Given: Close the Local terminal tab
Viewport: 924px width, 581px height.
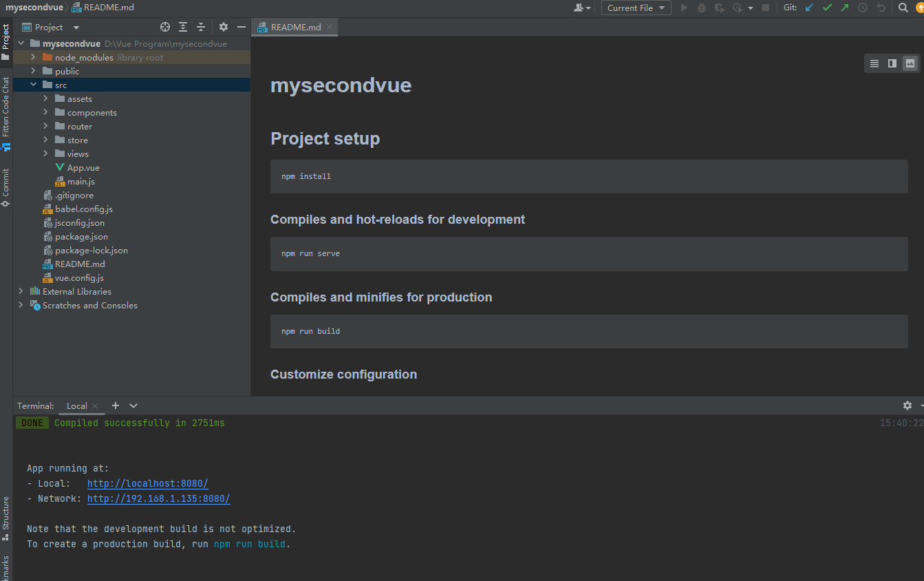Looking at the screenshot, I should pos(95,406).
